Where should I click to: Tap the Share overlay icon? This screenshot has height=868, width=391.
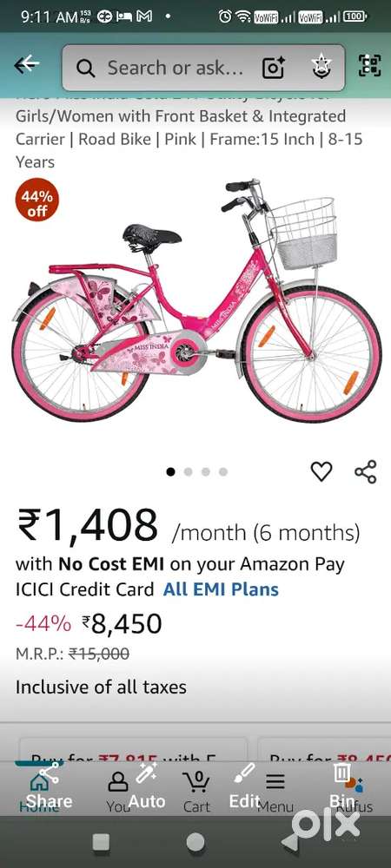coord(49,786)
